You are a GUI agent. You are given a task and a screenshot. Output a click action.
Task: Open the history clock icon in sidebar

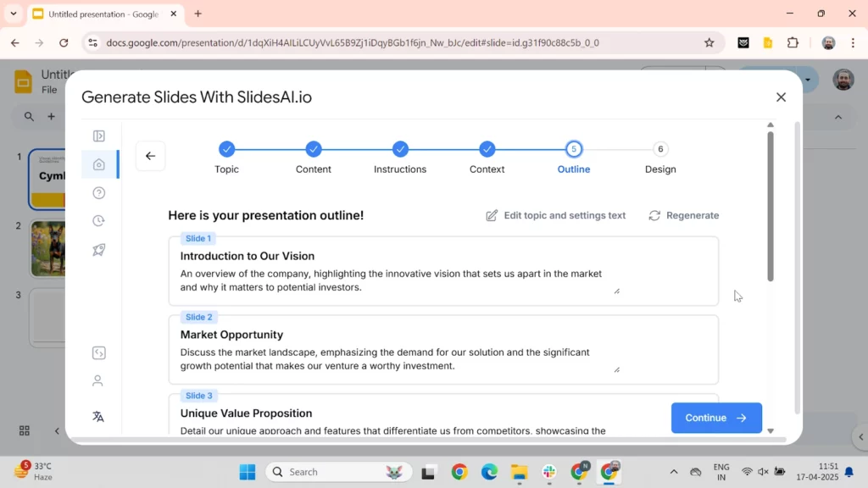[99, 221]
